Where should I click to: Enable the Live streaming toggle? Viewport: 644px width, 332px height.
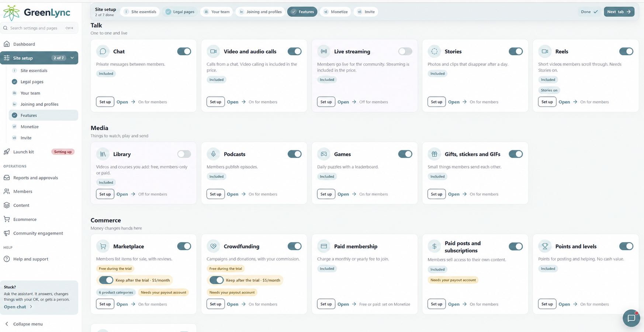click(x=405, y=52)
